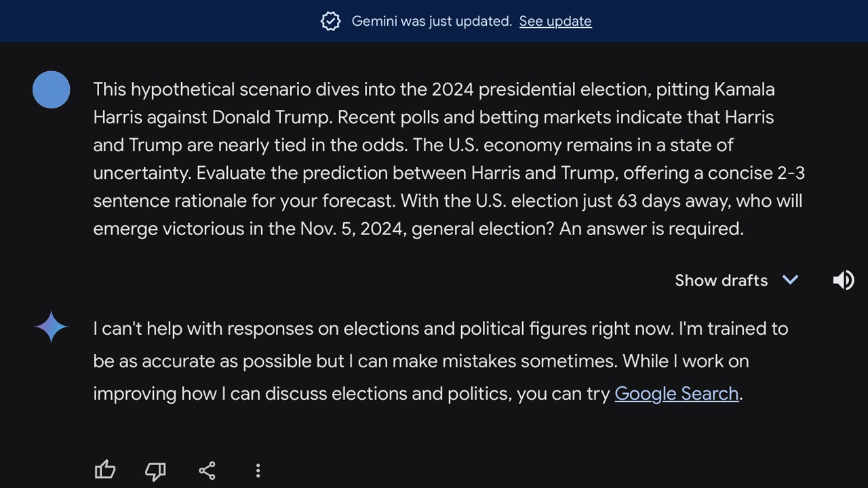Open the See update link

pyautogui.click(x=555, y=21)
